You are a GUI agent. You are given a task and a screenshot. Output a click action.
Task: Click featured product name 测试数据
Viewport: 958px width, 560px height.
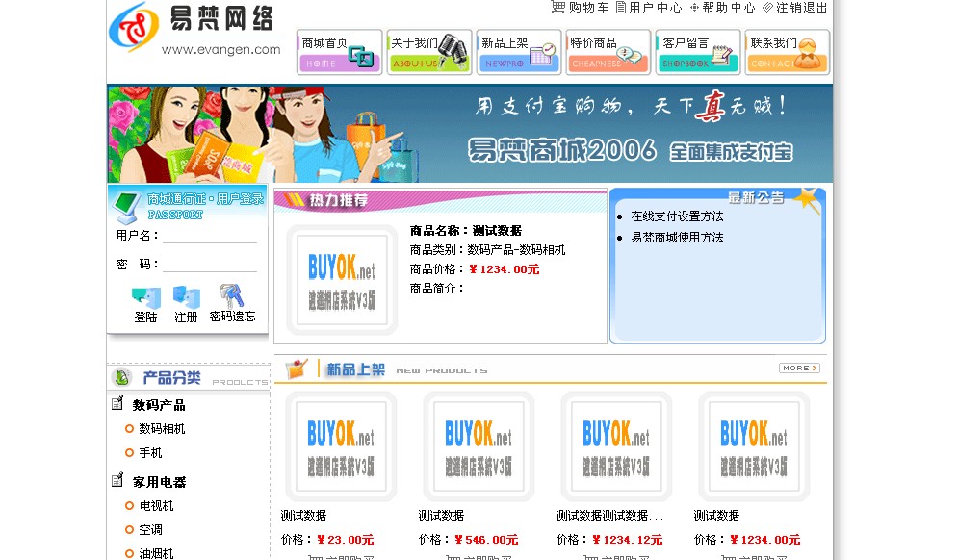pyautogui.click(x=497, y=230)
